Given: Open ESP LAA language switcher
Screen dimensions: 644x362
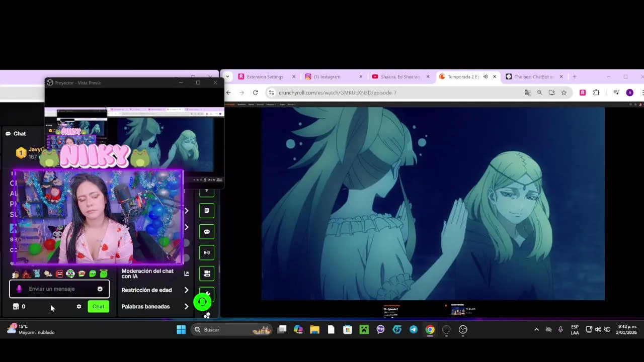Looking at the screenshot, I should [575, 330].
